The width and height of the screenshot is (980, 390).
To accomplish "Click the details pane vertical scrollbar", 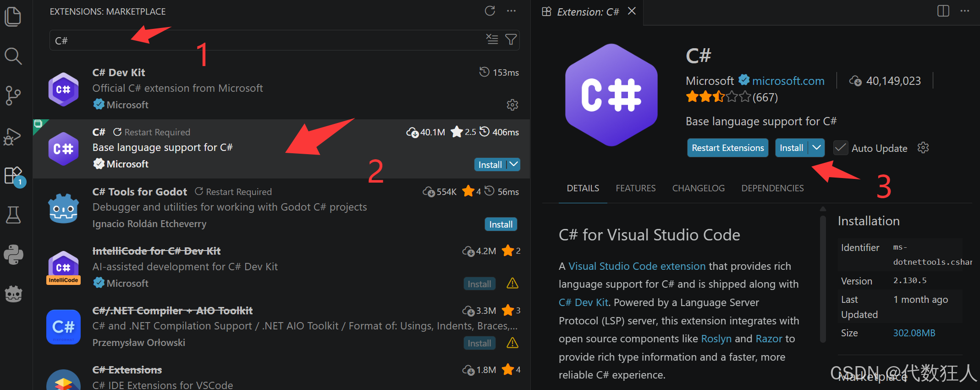I will click(823, 280).
